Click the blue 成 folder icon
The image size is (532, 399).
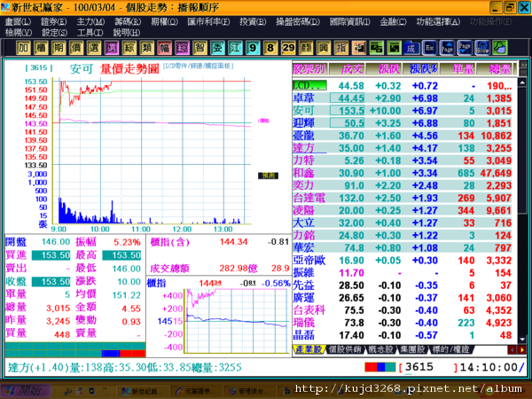(x=411, y=48)
